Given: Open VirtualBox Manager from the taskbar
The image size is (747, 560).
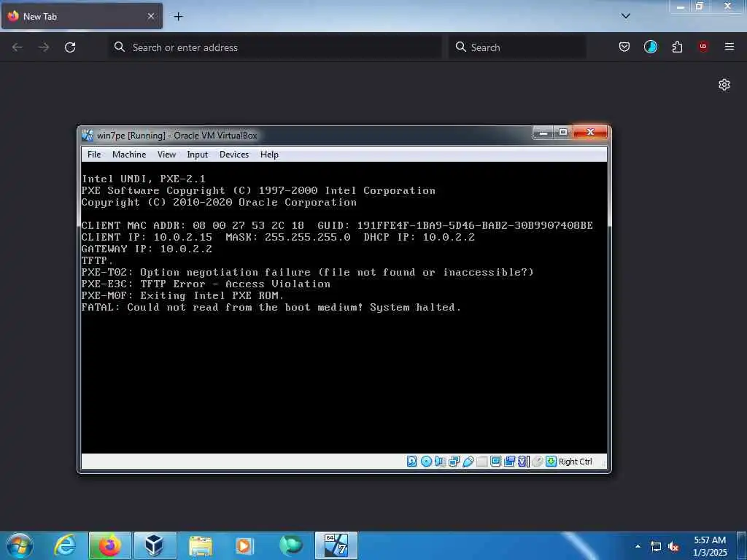Looking at the screenshot, I should point(155,545).
